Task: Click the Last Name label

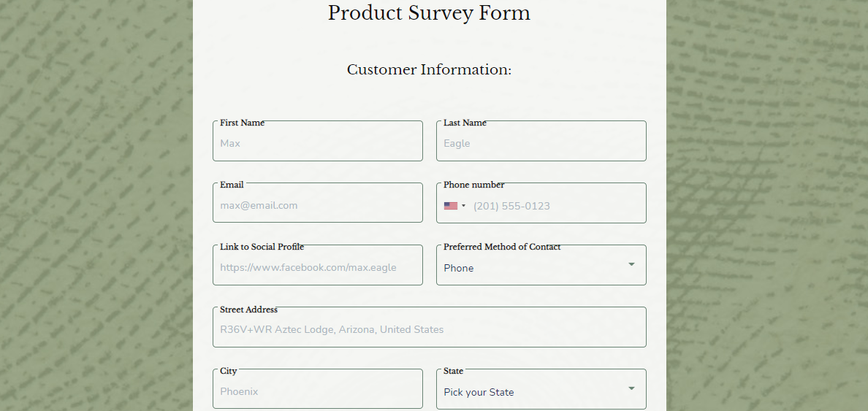Action: (465, 123)
